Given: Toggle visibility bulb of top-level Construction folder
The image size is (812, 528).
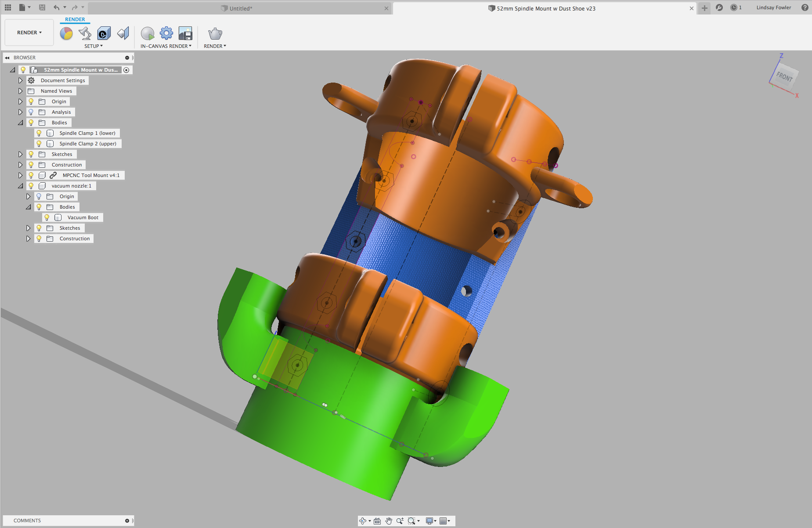Looking at the screenshot, I should pyautogui.click(x=31, y=165).
